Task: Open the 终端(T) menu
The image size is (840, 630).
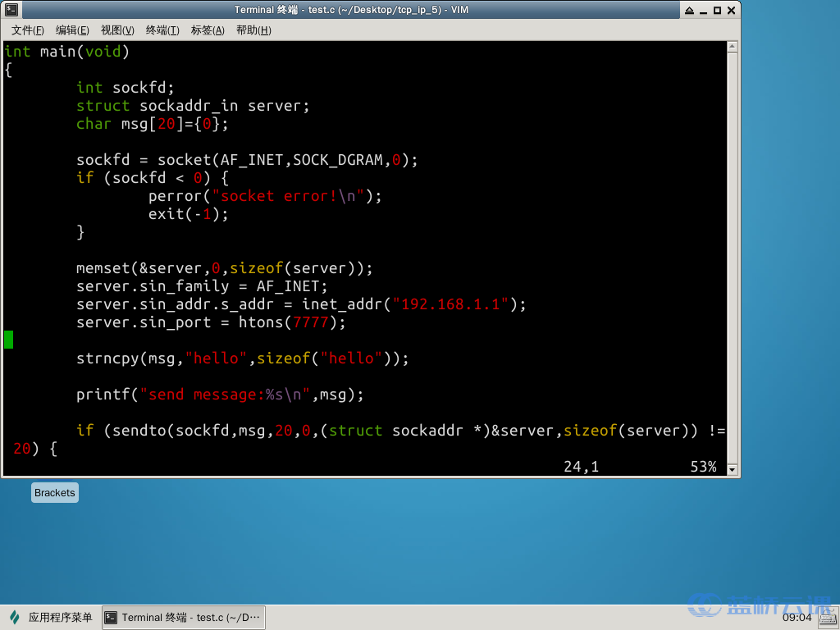Action: 162,30
